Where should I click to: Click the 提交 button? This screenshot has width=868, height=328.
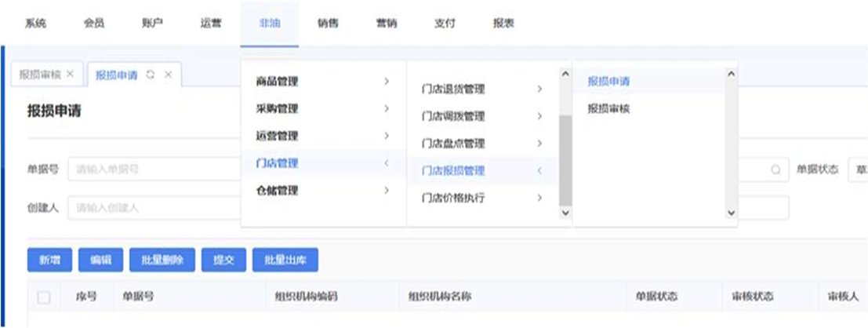223,261
